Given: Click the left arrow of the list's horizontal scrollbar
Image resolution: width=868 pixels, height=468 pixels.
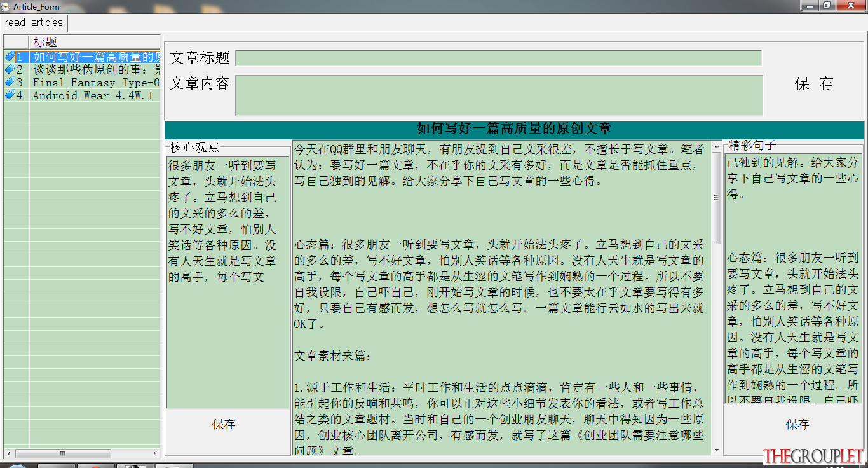Looking at the screenshot, I should point(8,454).
